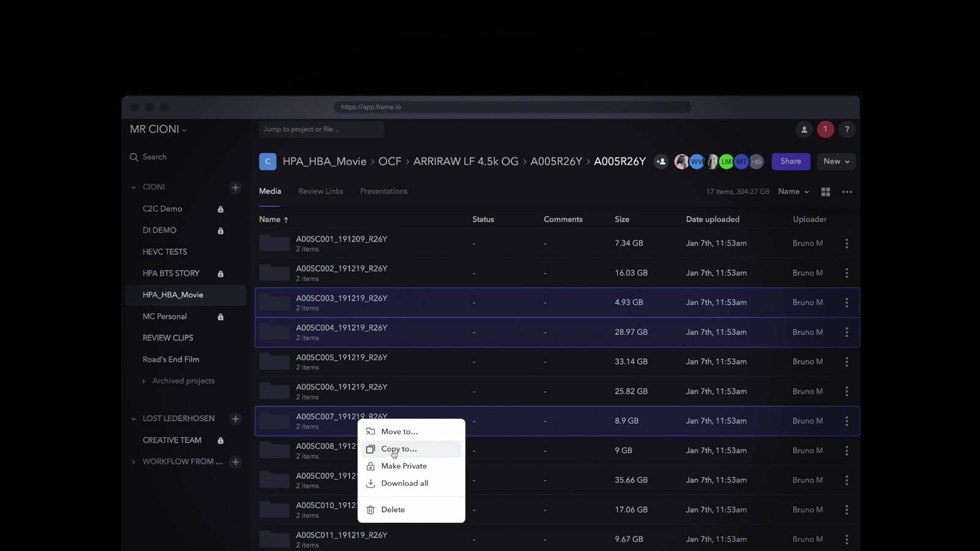The width and height of the screenshot is (980, 551).
Task: Add a project to WORKFLOW FROM team
Action: (235, 462)
